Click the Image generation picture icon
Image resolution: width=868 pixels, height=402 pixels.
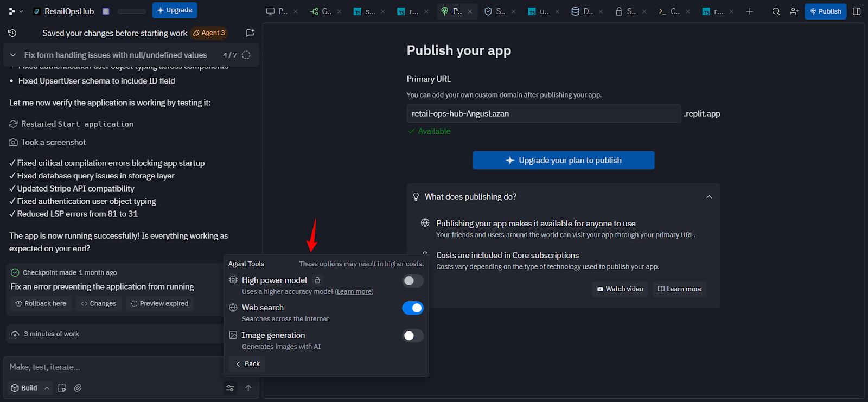point(233,335)
